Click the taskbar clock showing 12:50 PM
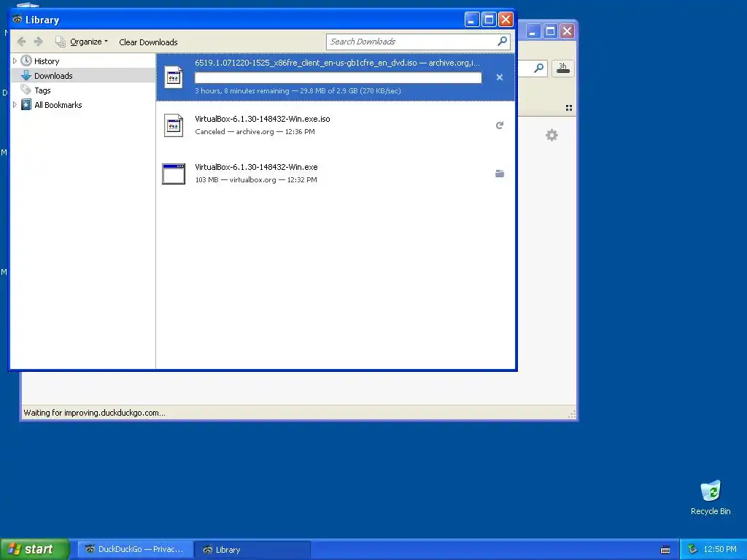The height and width of the screenshot is (560, 747). tap(720, 550)
